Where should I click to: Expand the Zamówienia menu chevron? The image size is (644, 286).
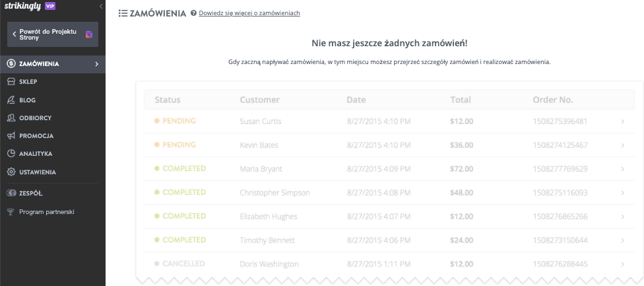tap(97, 64)
